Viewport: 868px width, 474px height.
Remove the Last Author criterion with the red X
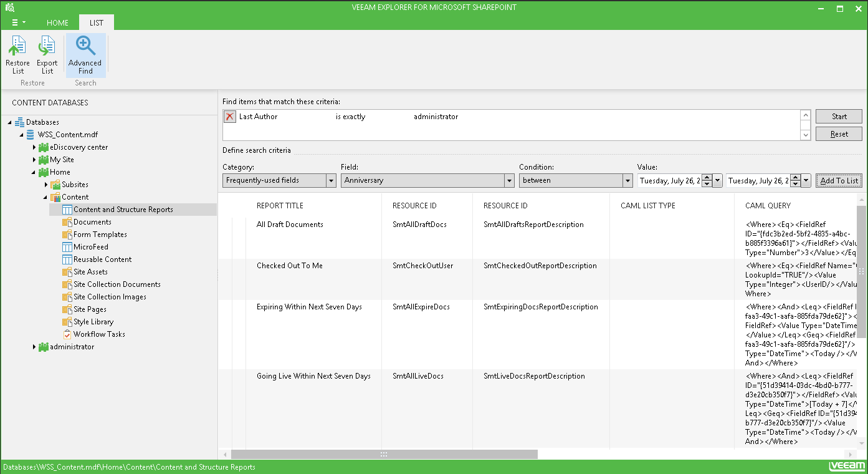click(230, 117)
